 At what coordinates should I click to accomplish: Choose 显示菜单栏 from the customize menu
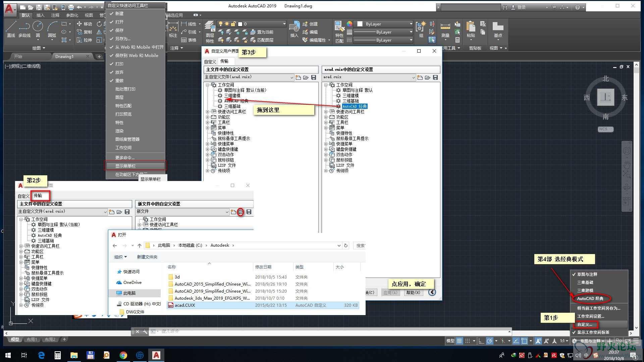point(136,166)
